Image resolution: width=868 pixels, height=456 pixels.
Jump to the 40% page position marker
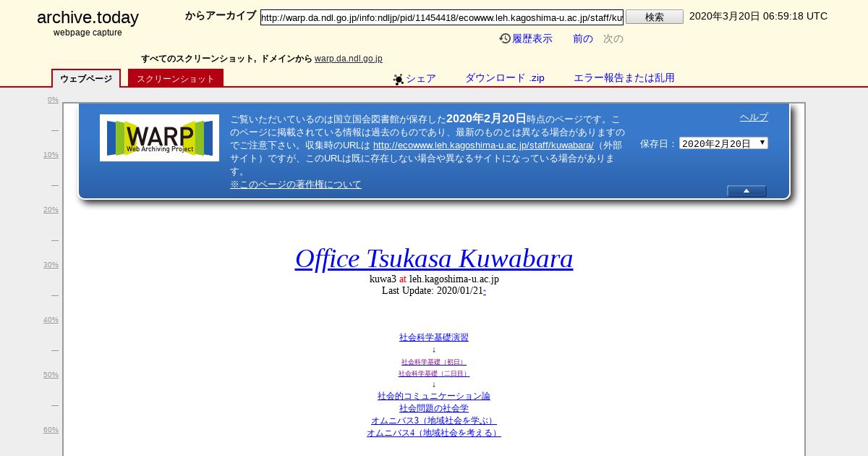coord(51,320)
